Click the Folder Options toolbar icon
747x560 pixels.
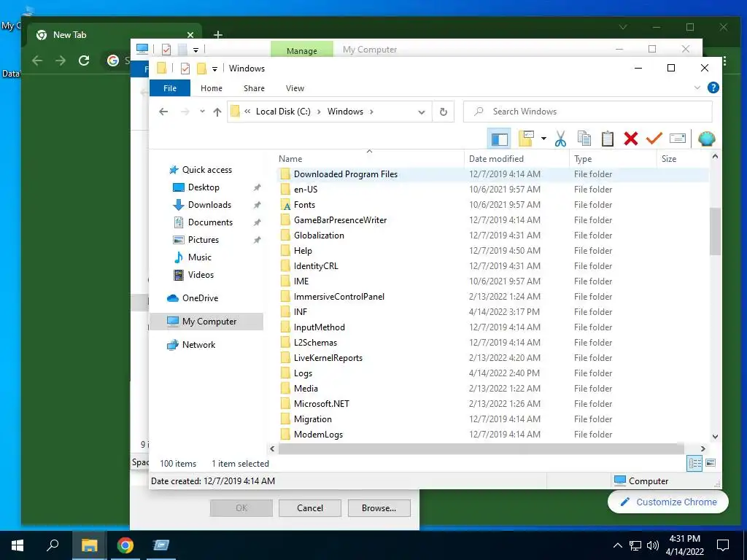(x=526, y=139)
